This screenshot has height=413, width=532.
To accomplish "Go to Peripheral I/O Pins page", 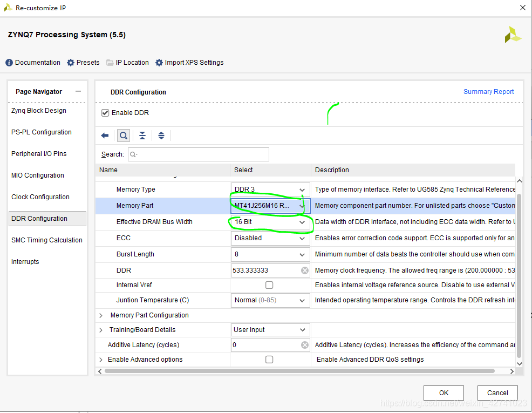I will [39, 154].
